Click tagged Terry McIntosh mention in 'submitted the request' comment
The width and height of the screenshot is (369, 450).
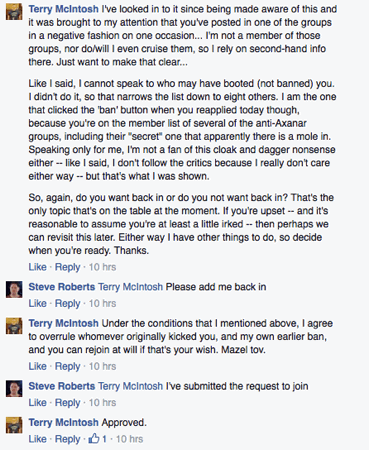click(x=130, y=386)
